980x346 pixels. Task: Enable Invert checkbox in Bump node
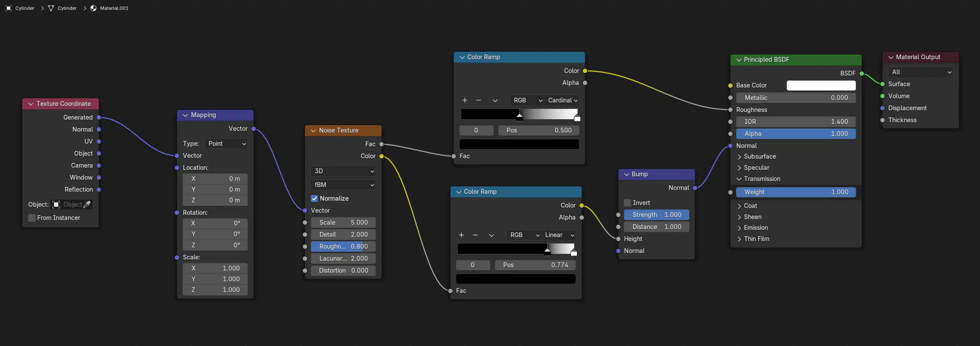[627, 203]
